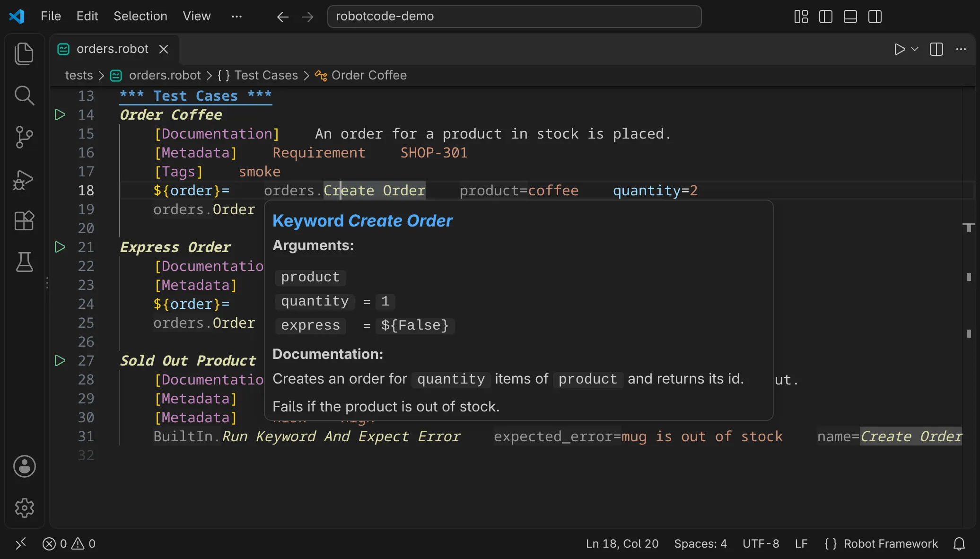Select the orders.robot editor tab
This screenshot has width=980, height=559.
tap(114, 49)
